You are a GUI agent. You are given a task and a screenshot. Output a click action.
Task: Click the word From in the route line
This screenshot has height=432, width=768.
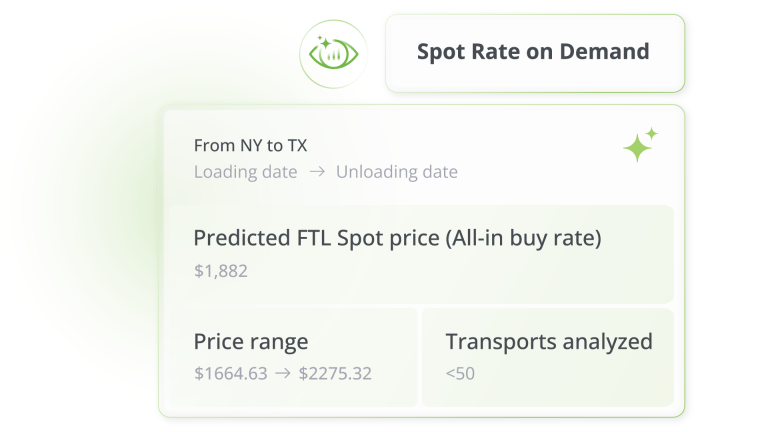(x=214, y=146)
